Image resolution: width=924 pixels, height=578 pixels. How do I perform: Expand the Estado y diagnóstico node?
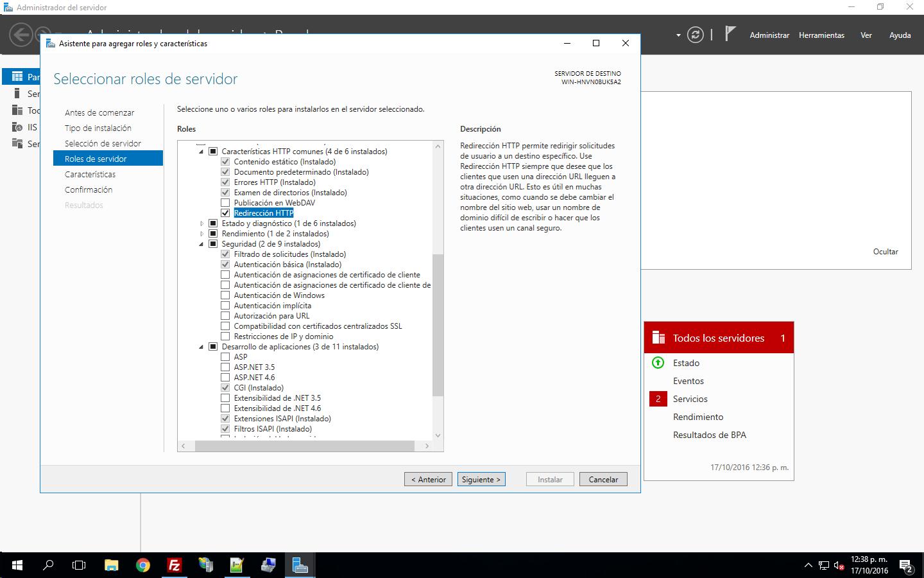pyautogui.click(x=201, y=223)
